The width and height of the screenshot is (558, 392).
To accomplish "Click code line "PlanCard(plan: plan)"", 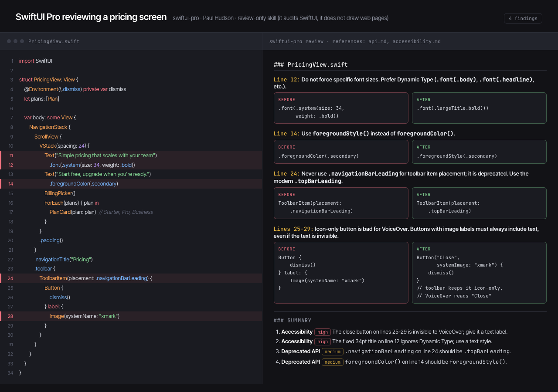I will click(x=73, y=212).
